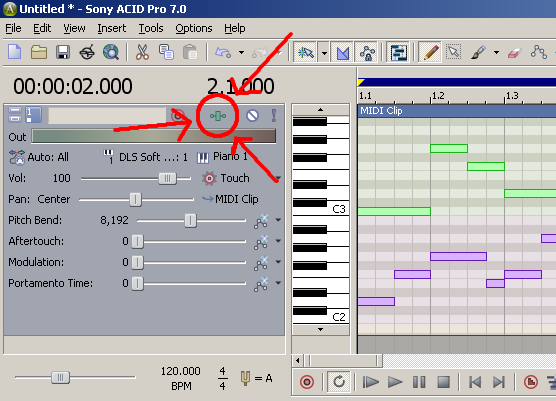Click the Pitch Bend envelope icon
Image resolution: width=556 pixels, height=401 pixels.
(x=261, y=221)
